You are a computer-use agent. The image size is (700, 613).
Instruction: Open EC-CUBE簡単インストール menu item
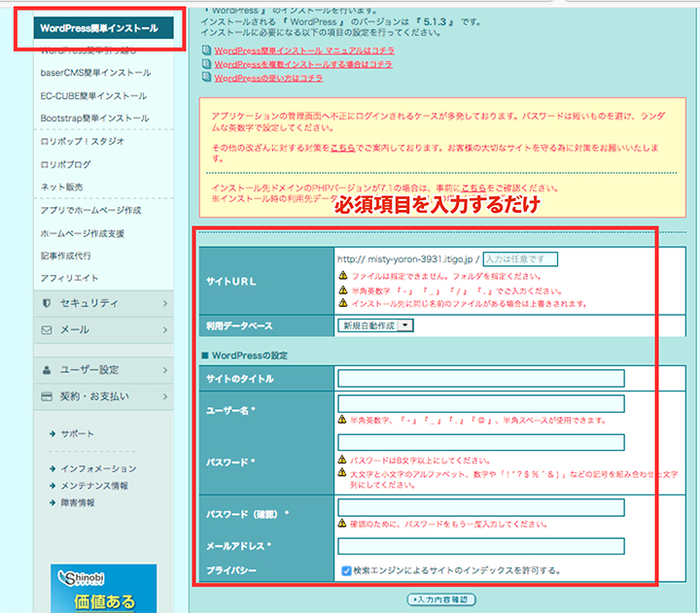93,96
